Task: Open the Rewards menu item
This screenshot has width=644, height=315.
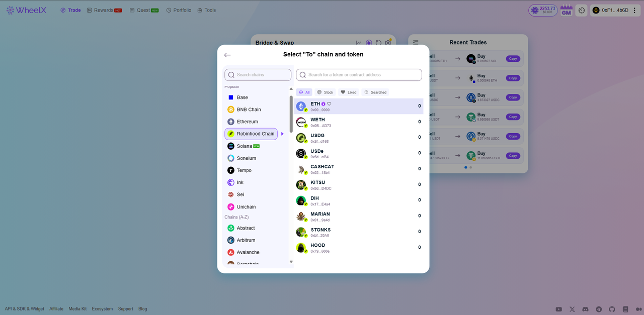Action: (104, 10)
